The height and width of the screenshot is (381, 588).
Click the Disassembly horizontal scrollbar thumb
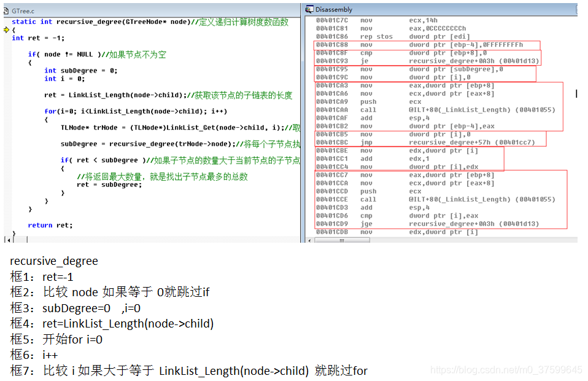[342, 240]
